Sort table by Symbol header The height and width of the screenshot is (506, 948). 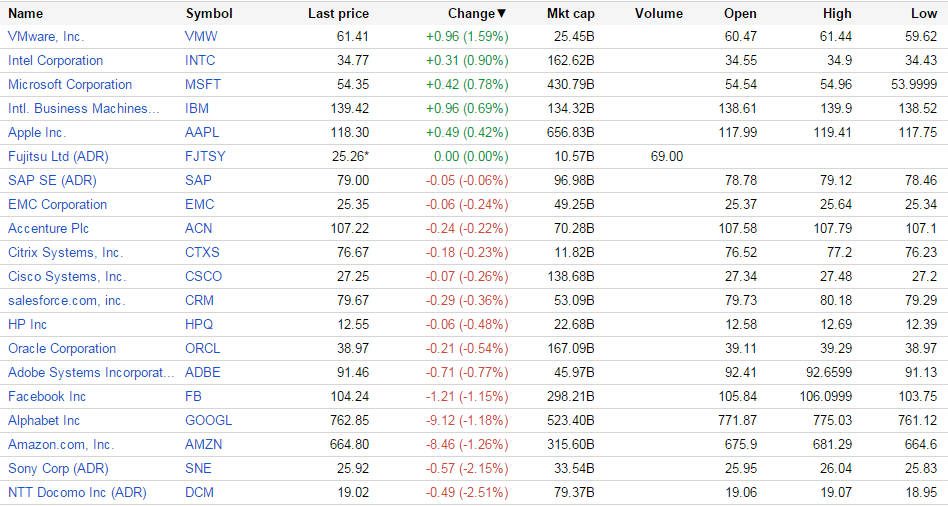(x=209, y=14)
